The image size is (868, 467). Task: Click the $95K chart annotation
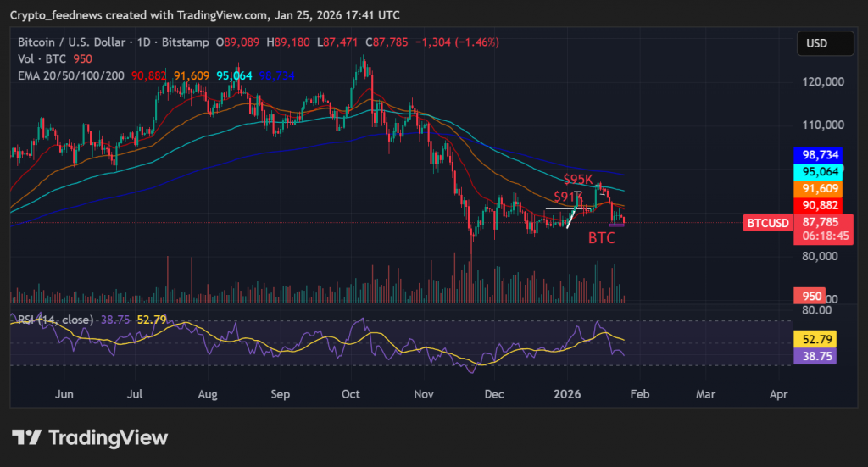578,179
